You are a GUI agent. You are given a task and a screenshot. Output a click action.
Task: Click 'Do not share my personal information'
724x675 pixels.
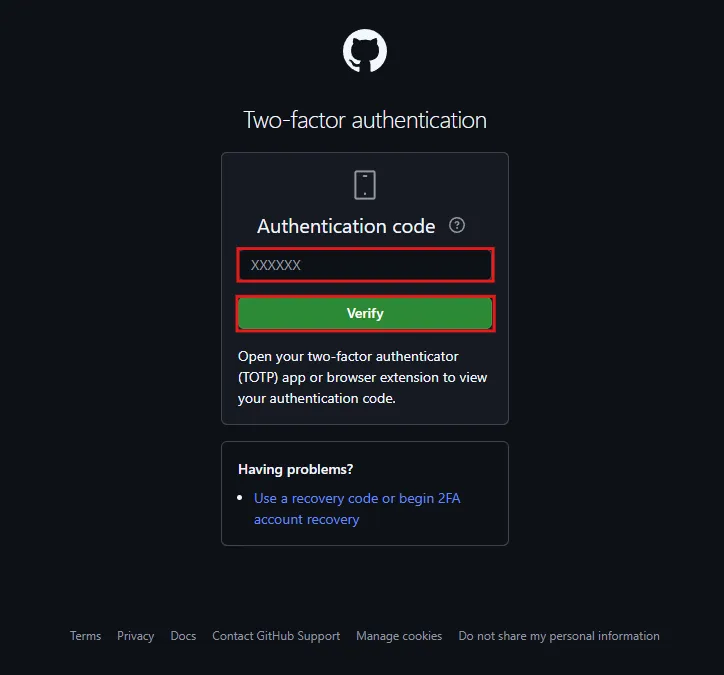(x=559, y=636)
